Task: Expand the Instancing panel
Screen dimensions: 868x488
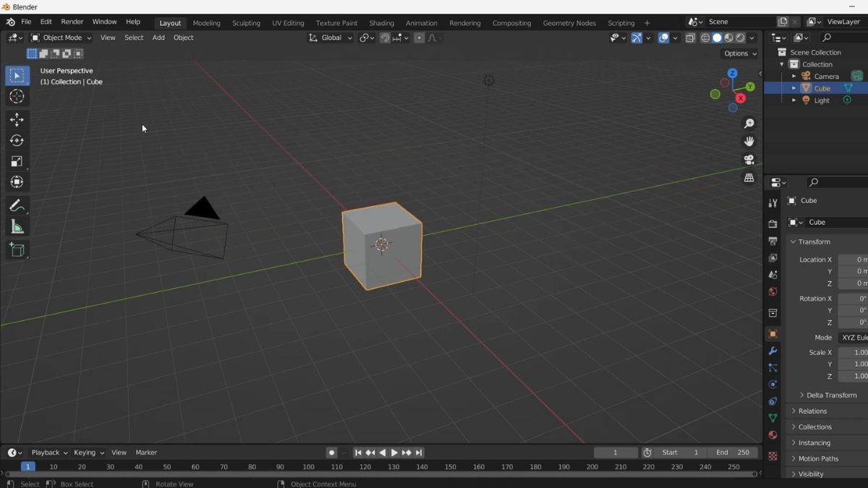Action: pos(814,442)
